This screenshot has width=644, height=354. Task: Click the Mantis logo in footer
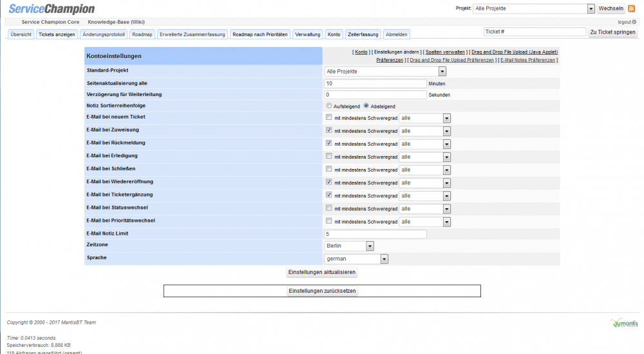click(624, 323)
